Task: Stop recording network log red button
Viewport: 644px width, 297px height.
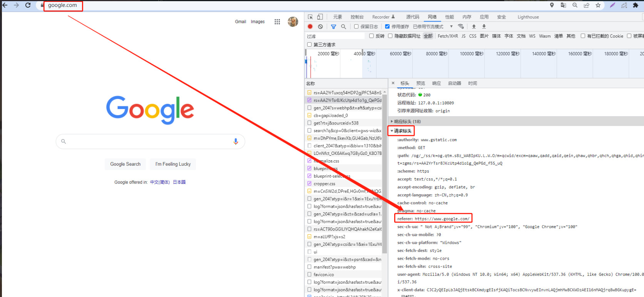Action: 310,27
